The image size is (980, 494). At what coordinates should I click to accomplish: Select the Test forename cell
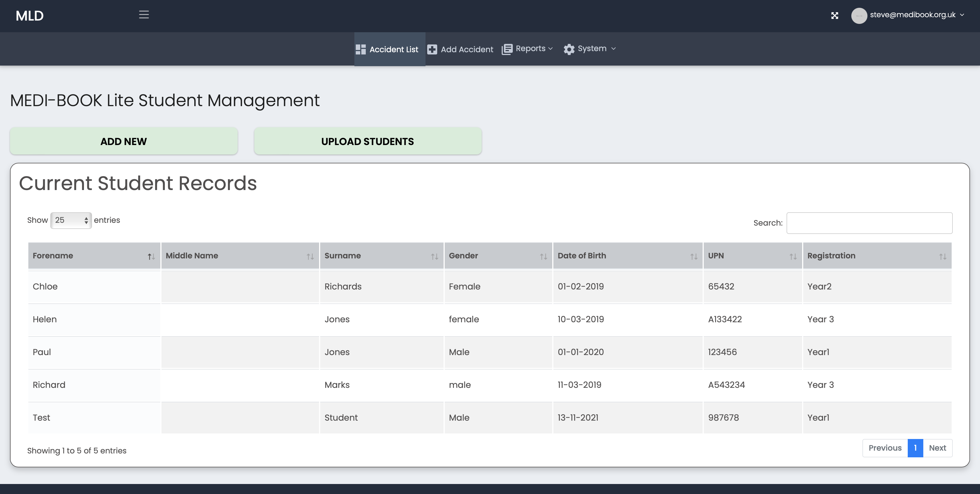point(94,418)
